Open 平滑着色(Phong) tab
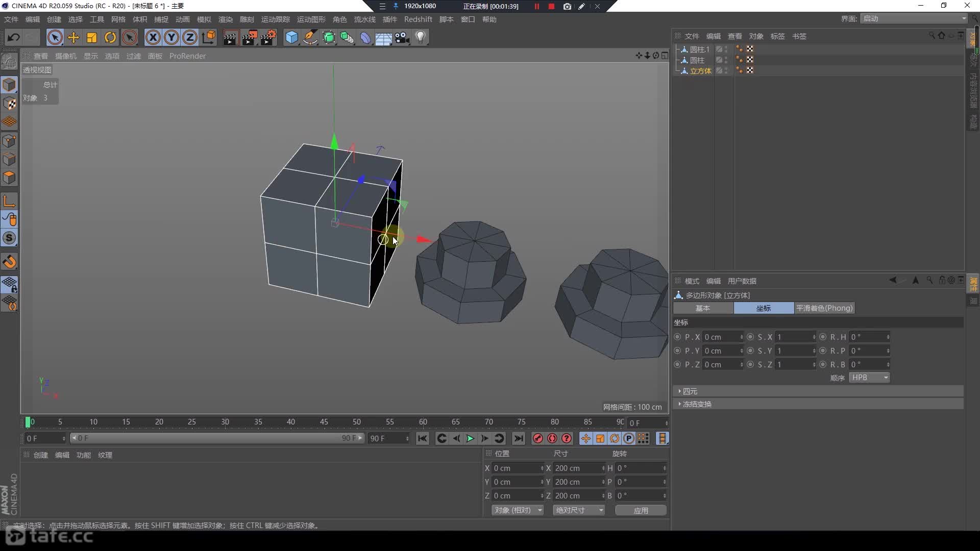Screen dimensions: 980x551 click(824, 308)
